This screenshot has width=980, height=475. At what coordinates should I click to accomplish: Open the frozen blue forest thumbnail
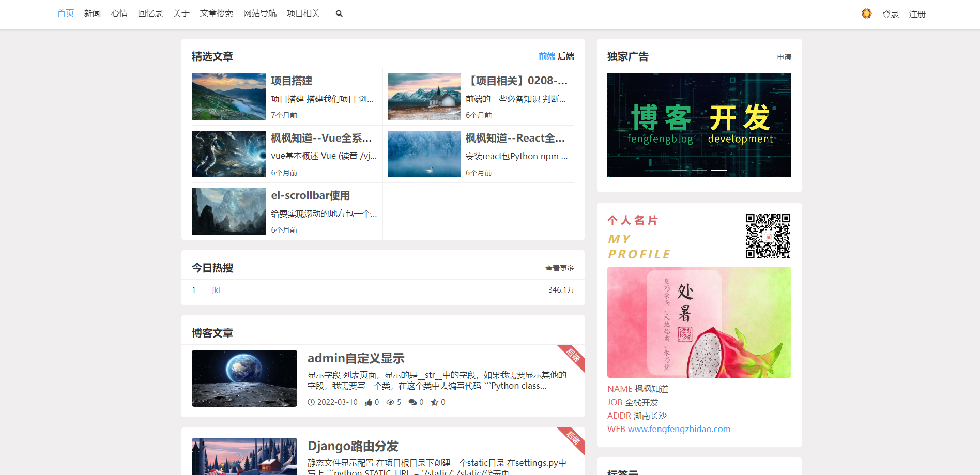click(x=424, y=154)
